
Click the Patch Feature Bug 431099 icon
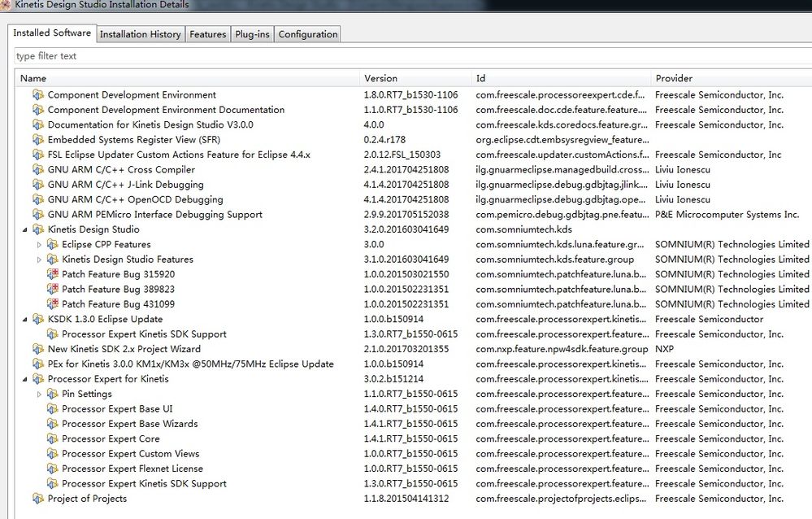[x=52, y=304]
